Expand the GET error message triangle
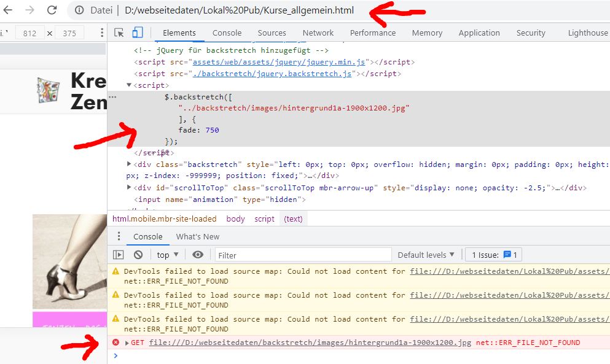Image resolution: width=610 pixels, height=364 pixels. tap(127, 343)
